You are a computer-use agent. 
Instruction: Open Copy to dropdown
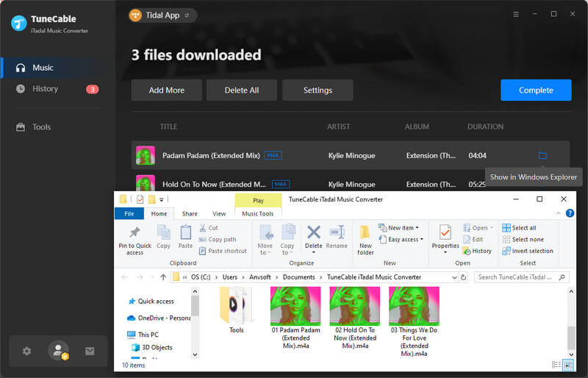287,240
